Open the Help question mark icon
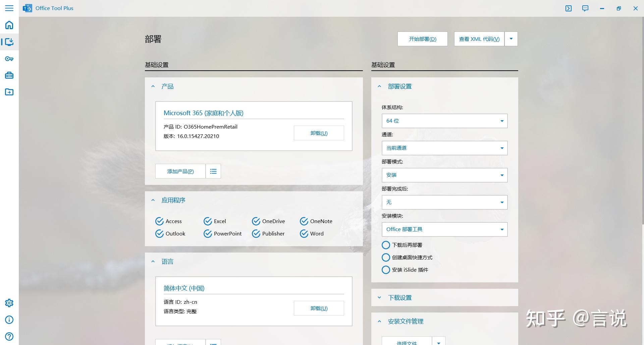 point(9,336)
